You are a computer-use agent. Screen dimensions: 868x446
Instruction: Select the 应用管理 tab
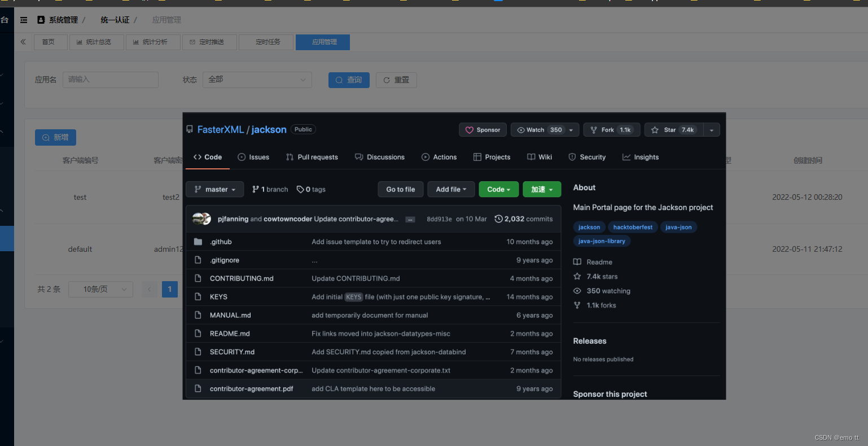pos(323,42)
